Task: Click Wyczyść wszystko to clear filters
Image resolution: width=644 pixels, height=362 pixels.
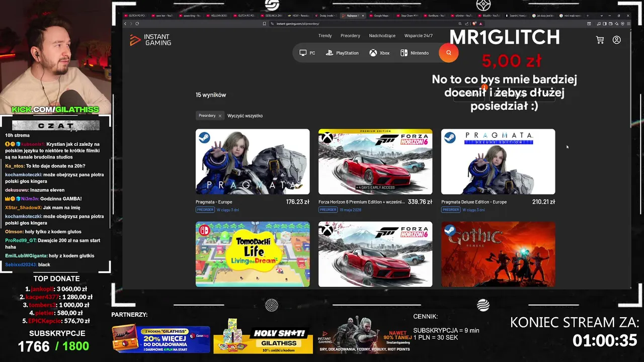Action: [x=245, y=116]
